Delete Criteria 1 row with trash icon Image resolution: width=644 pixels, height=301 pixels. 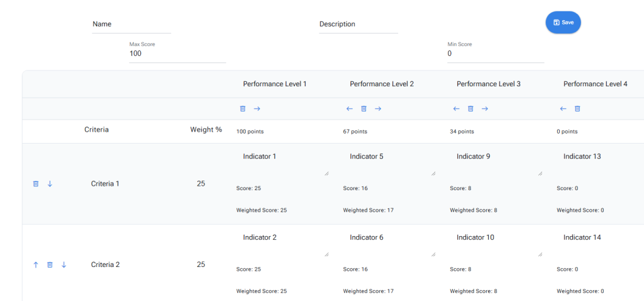coord(36,184)
